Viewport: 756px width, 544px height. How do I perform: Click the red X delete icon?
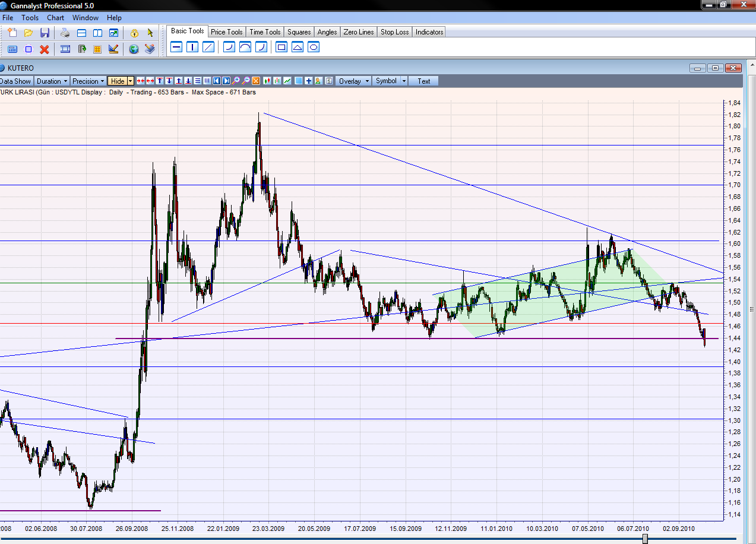(x=45, y=49)
